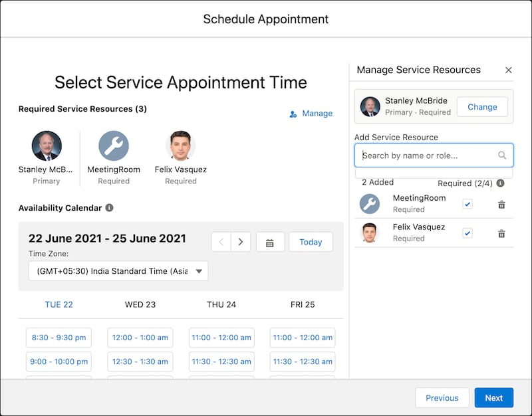Click 'Required Service Resources (3)' label
The width and height of the screenshot is (532, 416).
[x=82, y=109]
